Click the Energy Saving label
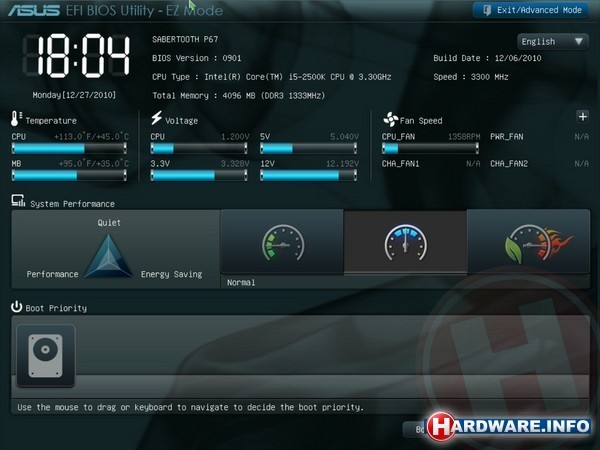This screenshot has width=600, height=450. pyautogui.click(x=171, y=274)
